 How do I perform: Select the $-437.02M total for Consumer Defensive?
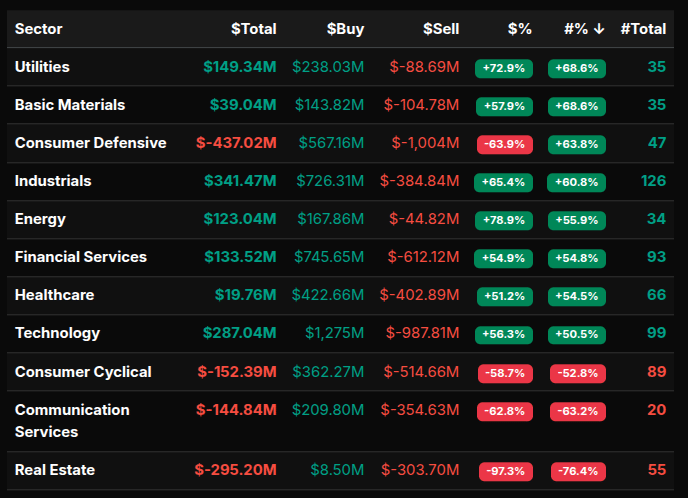[x=236, y=143]
